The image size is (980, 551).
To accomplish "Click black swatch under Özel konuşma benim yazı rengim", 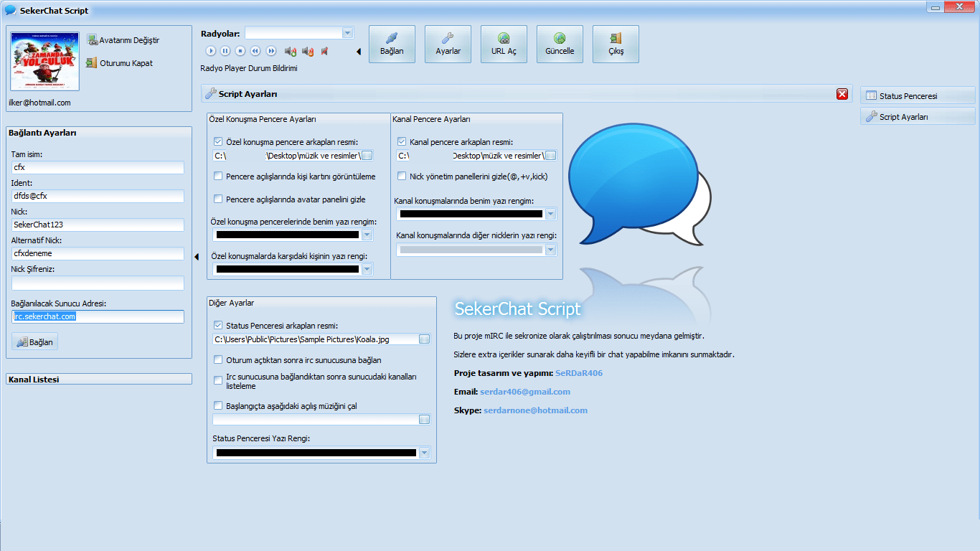I will click(x=287, y=235).
